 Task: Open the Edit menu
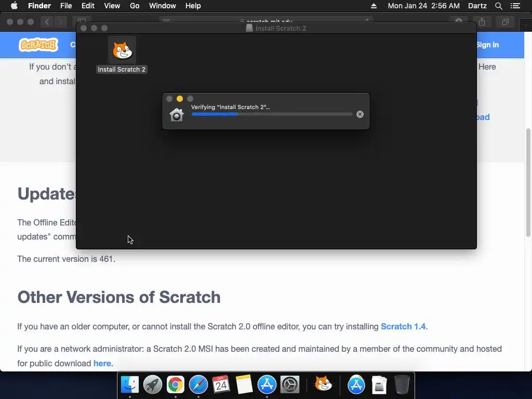coord(88,6)
